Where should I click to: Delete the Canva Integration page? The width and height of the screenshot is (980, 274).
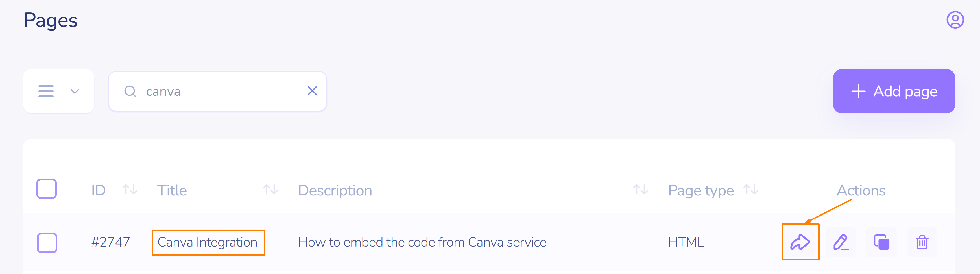922,242
